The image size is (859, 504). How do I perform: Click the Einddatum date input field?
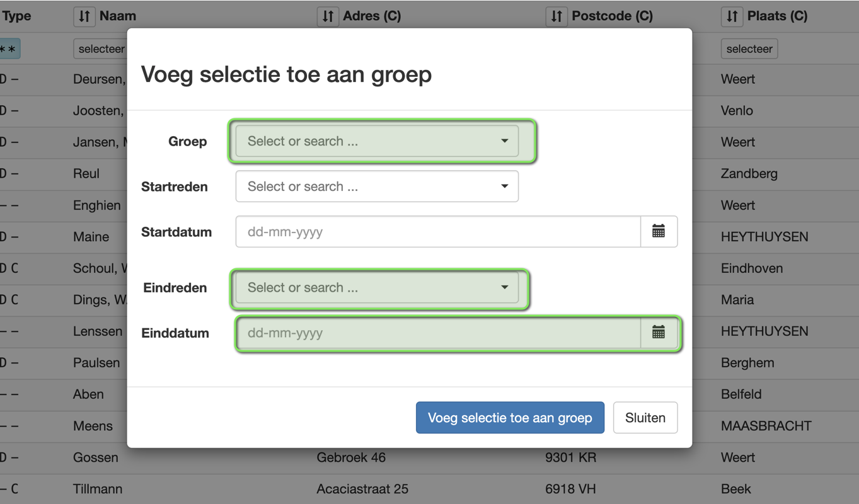(438, 333)
